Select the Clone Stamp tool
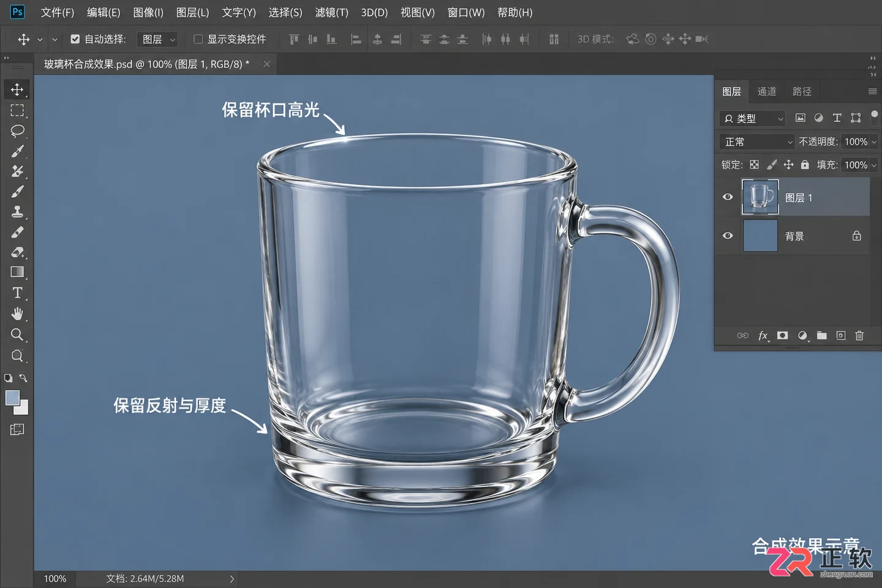The width and height of the screenshot is (882, 588). [x=17, y=212]
